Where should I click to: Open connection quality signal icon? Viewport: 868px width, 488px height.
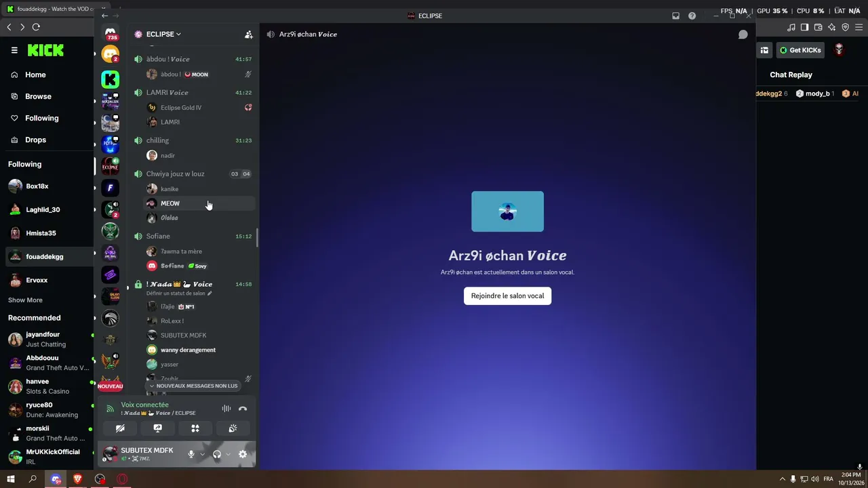point(110,409)
